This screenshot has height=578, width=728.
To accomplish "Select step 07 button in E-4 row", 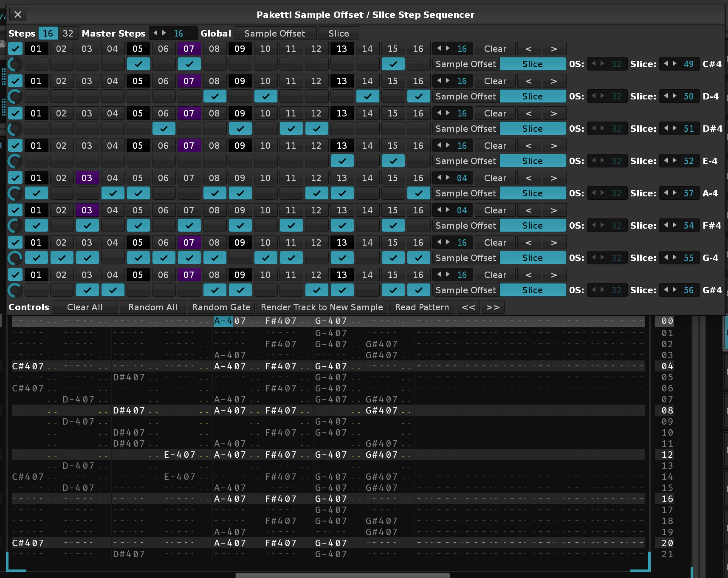I will click(x=189, y=146).
